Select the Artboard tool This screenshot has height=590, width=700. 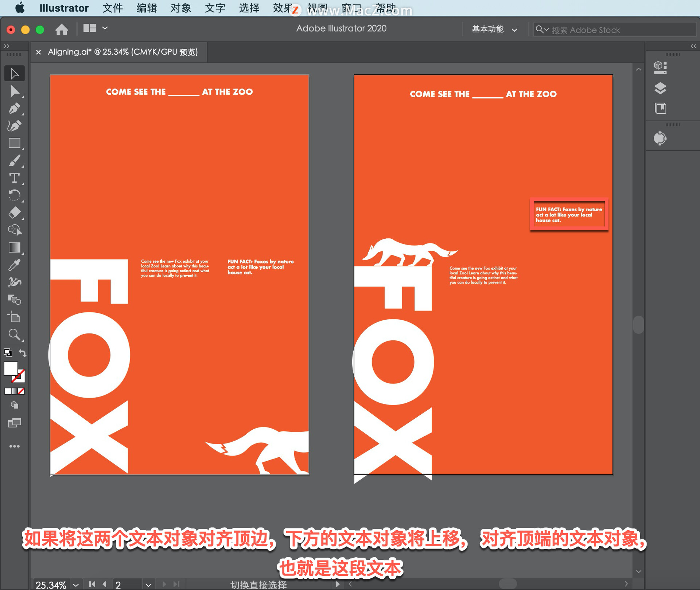pyautogui.click(x=15, y=317)
